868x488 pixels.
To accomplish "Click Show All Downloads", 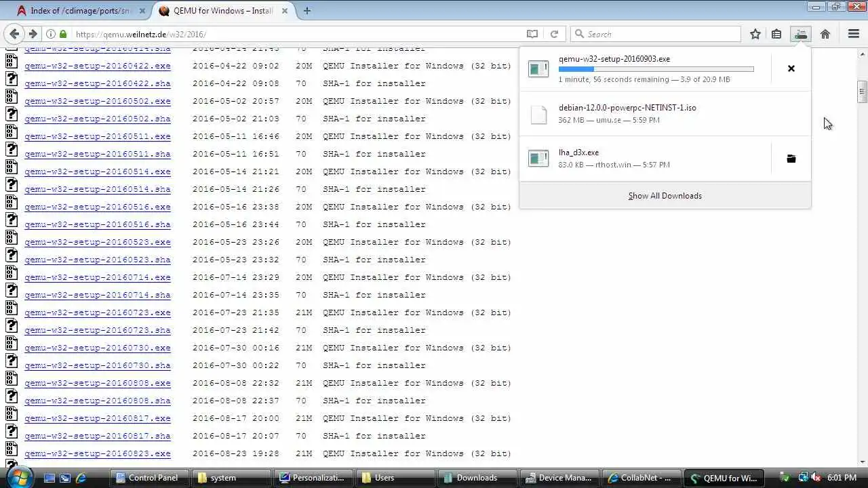I will (x=665, y=196).
